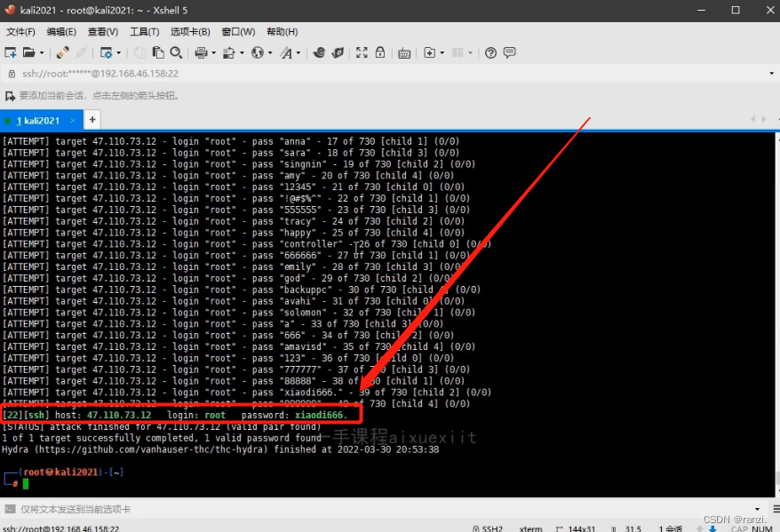
Task: Add a new tab with plus button
Action: 92,119
